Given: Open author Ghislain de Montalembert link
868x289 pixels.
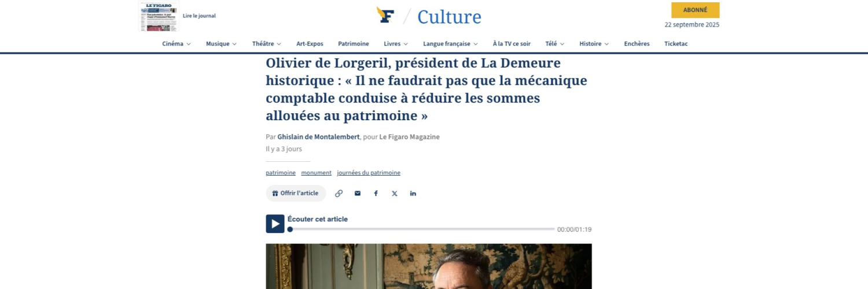Looking at the screenshot, I should pyautogui.click(x=318, y=137).
